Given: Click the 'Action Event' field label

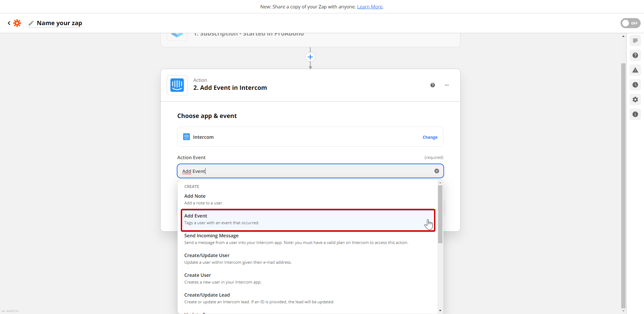Looking at the screenshot, I should point(191,158).
